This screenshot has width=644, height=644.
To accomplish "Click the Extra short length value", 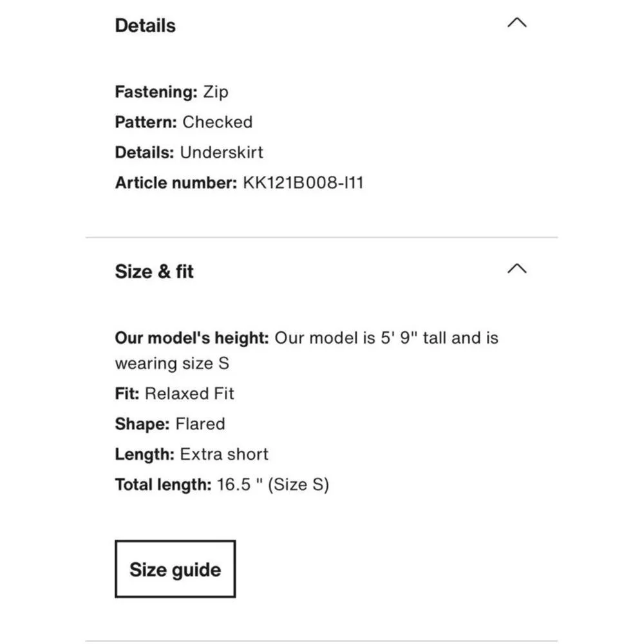I will (x=224, y=454).
